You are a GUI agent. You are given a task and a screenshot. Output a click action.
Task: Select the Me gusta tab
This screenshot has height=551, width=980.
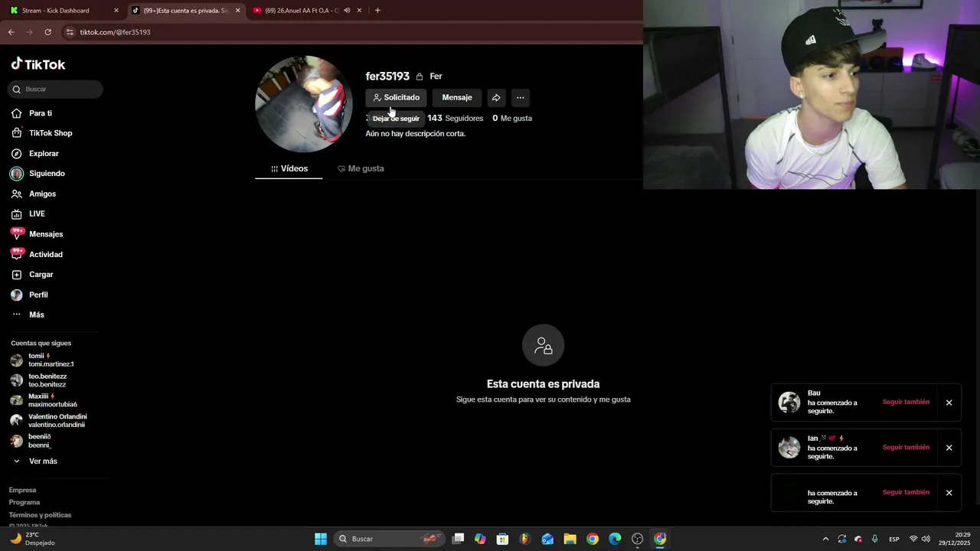click(x=361, y=169)
